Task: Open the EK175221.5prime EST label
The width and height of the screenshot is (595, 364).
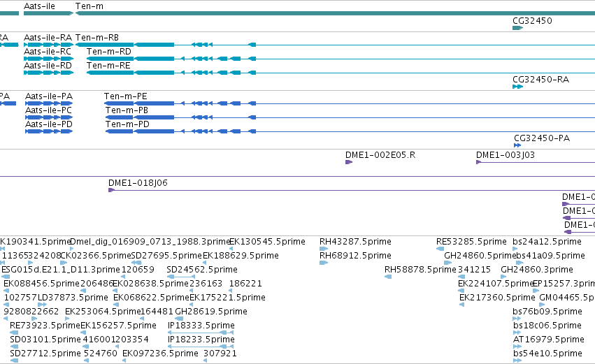Action: coord(227,298)
